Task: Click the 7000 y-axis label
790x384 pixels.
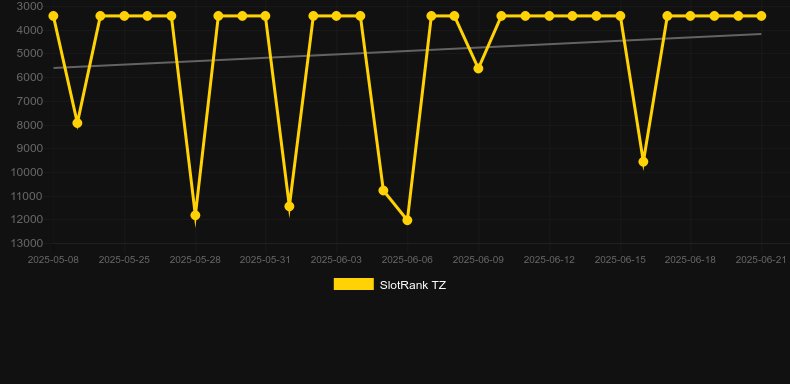Action: 30,101
